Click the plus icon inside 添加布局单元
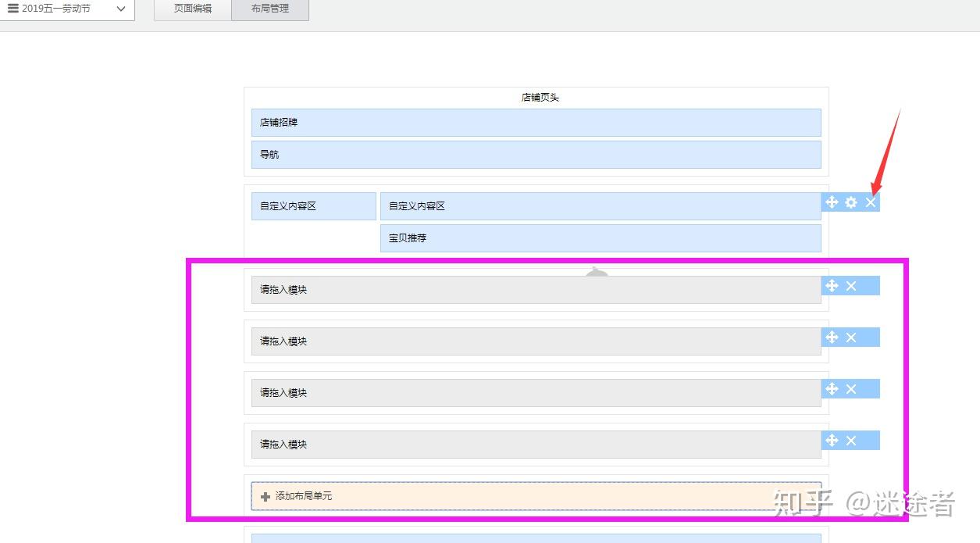The image size is (980, 543). pyautogui.click(x=265, y=496)
